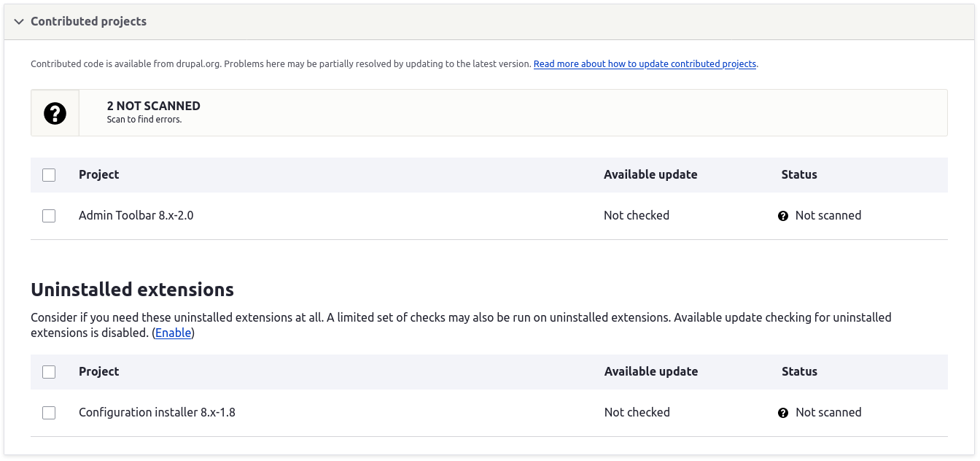This screenshot has width=980, height=461.
Task: Click the large question mark not-scanned icon
Action: [55, 113]
